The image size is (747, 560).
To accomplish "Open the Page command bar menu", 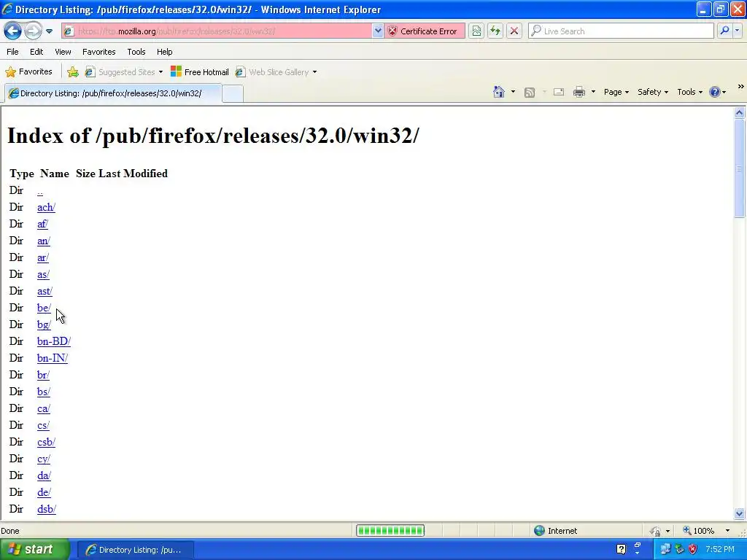I will [x=616, y=93].
